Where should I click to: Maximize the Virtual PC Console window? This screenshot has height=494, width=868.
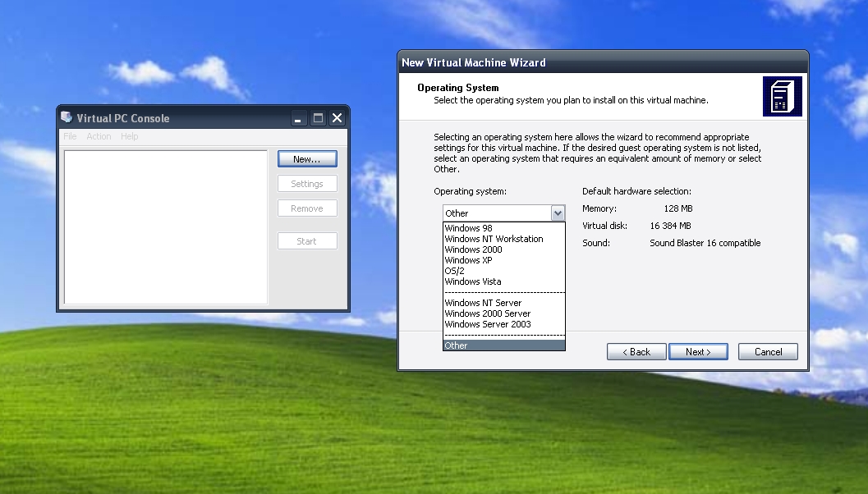pos(318,118)
